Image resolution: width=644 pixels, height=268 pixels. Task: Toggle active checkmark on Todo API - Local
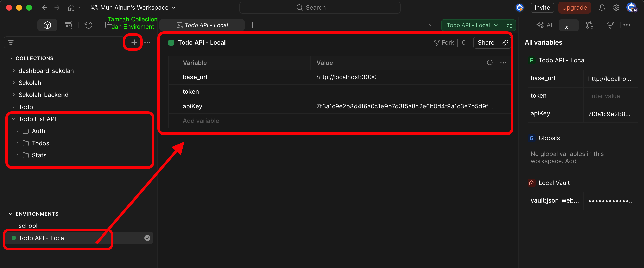[147, 238]
